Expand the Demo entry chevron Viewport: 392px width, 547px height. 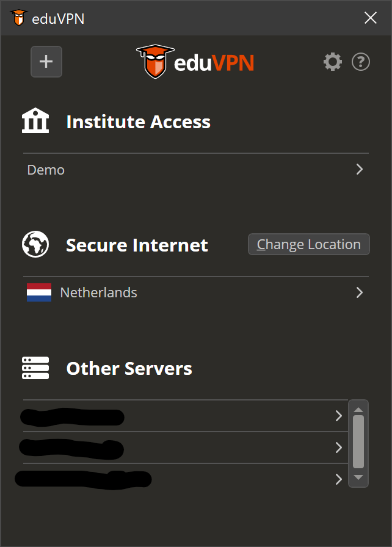click(360, 169)
